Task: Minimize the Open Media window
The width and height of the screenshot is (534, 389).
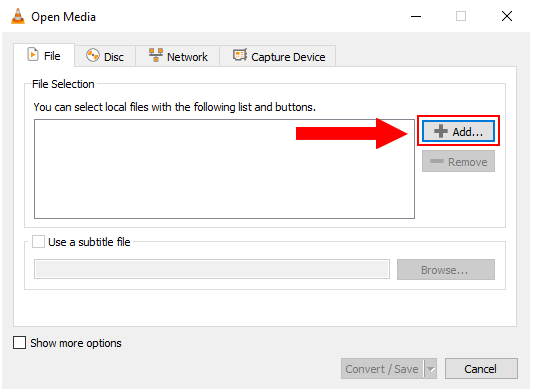Action: [x=416, y=16]
